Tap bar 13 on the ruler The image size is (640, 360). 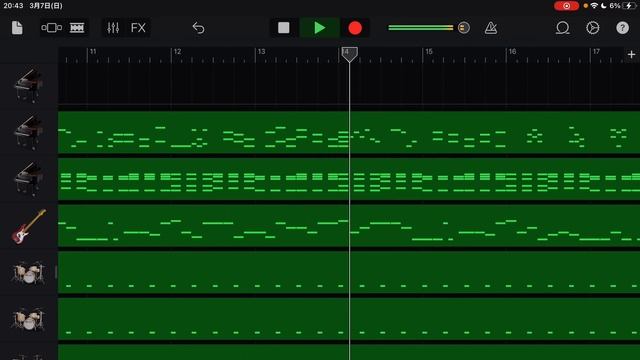261,51
